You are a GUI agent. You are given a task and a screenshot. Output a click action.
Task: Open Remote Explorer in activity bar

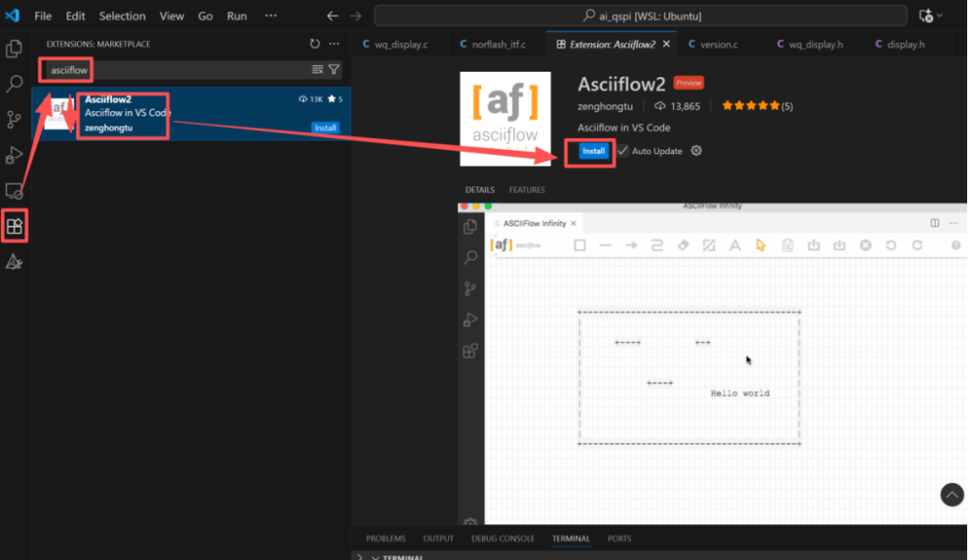(x=14, y=191)
